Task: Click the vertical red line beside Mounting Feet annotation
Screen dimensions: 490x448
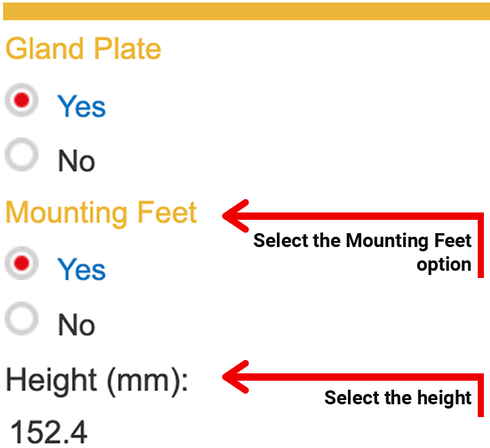Action: click(x=480, y=246)
